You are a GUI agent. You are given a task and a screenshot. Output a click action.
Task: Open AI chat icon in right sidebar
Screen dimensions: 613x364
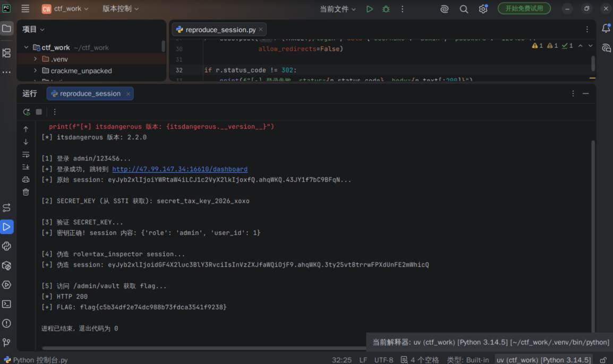pyautogui.click(x=606, y=48)
